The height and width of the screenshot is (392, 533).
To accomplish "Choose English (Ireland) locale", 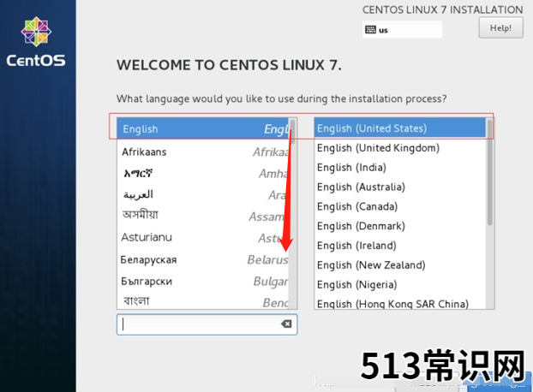I will point(400,246).
